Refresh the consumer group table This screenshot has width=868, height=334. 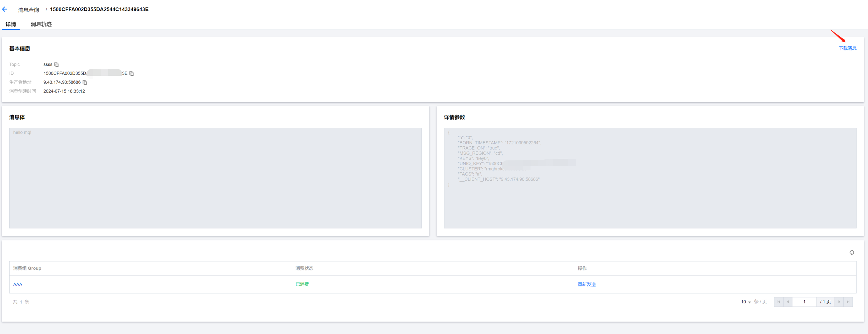click(851, 252)
